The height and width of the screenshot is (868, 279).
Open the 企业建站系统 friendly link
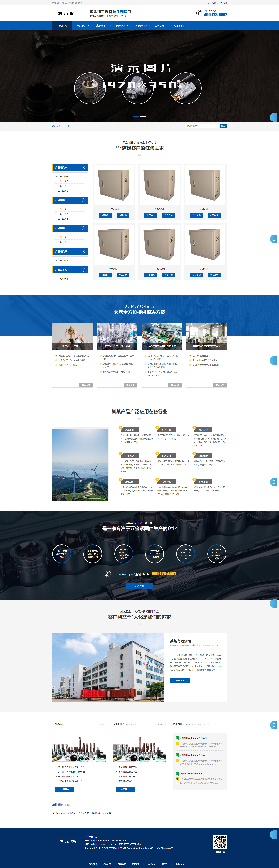click(x=58, y=813)
